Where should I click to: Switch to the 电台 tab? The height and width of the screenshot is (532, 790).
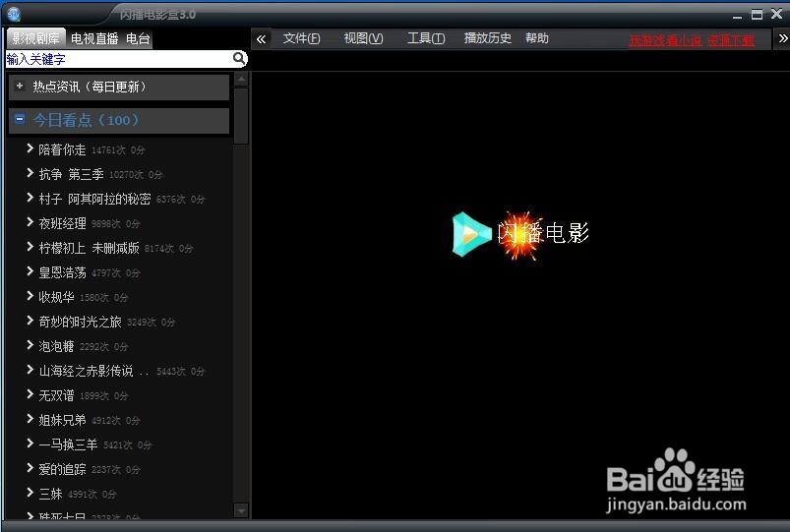click(138, 38)
